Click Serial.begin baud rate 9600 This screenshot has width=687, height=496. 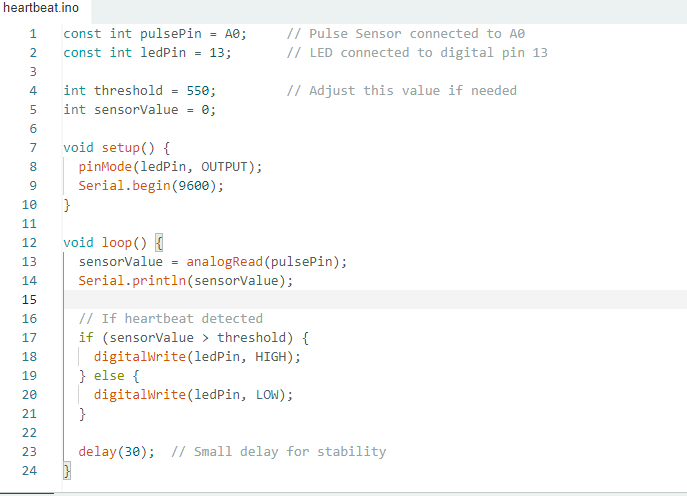194,186
